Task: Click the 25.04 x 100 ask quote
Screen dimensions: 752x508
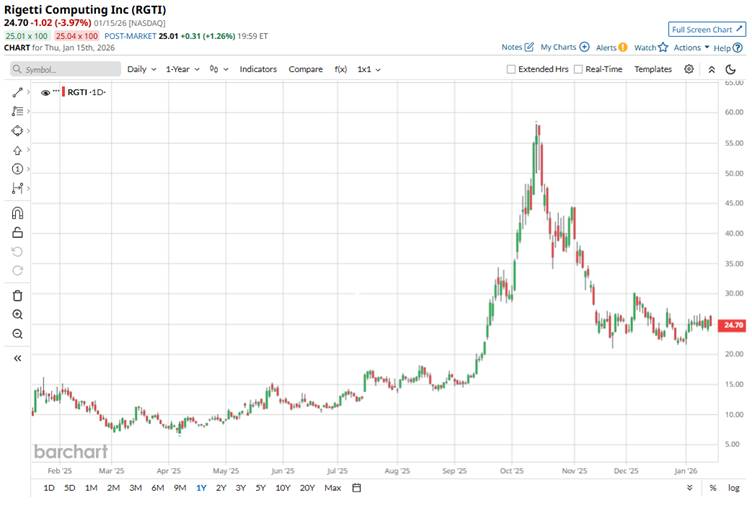Action: coord(77,36)
